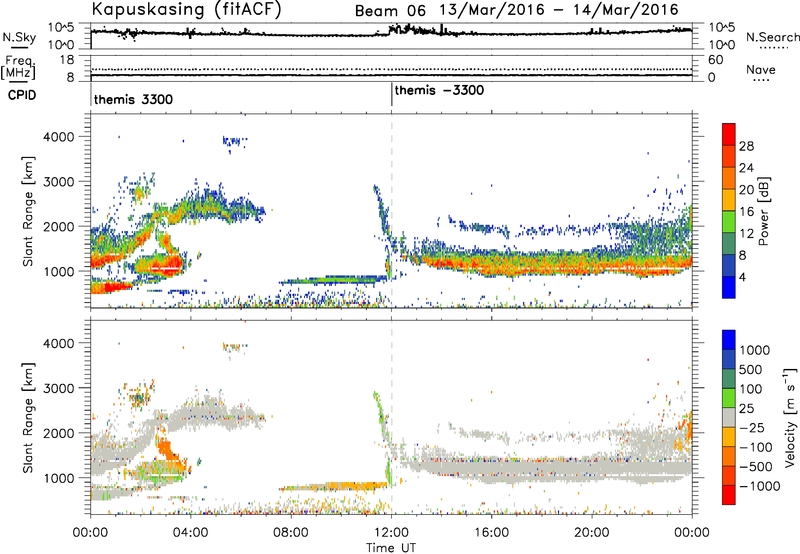Click the 'themis -3300' CPID label

click(x=439, y=90)
